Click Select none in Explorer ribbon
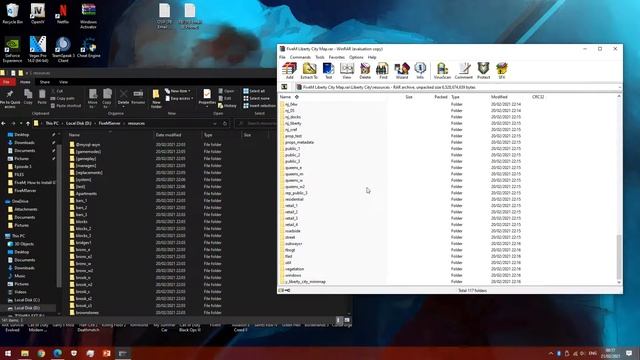 pos(256,98)
